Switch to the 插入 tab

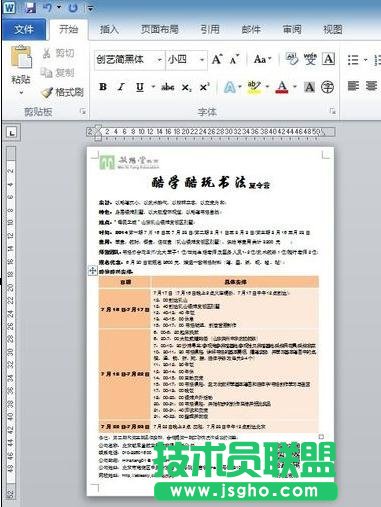tap(109, 30)
